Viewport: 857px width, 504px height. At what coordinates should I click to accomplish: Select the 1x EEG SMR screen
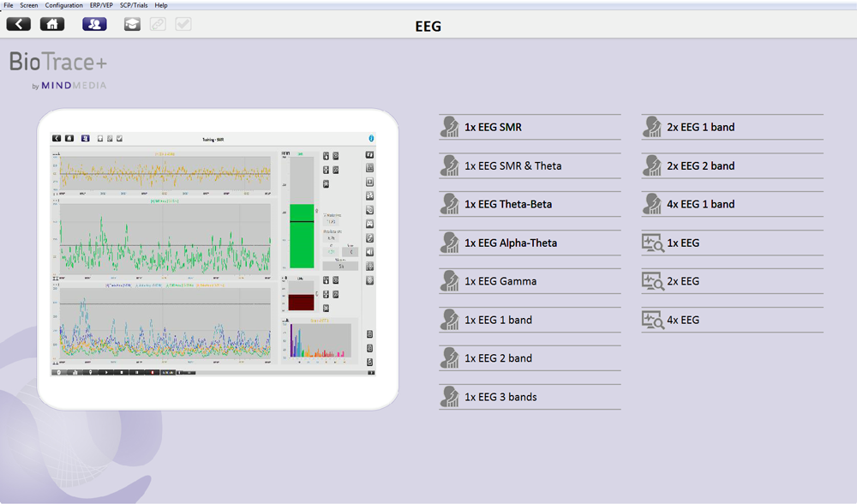click(x=530, y=127)
